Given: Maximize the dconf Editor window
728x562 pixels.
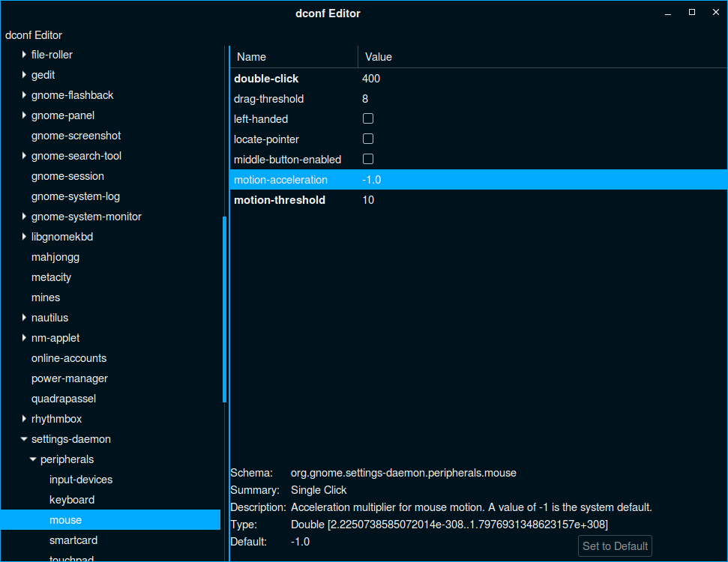Looking at the screenshot, I should (x=692, y=12).
